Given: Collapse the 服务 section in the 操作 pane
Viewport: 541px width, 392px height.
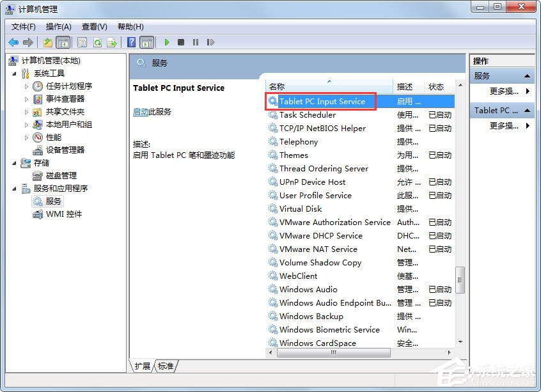Looking at the screenshot, I should point(528,75).
